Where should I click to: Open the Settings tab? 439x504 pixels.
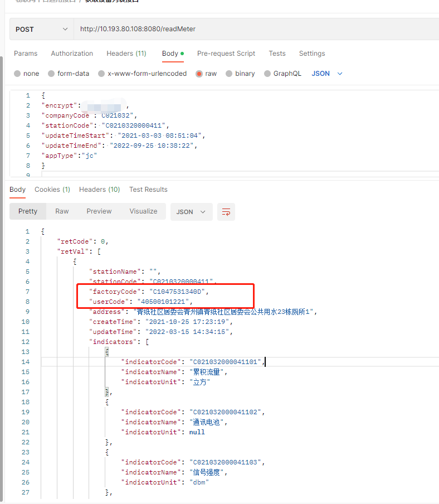(312, 54)
